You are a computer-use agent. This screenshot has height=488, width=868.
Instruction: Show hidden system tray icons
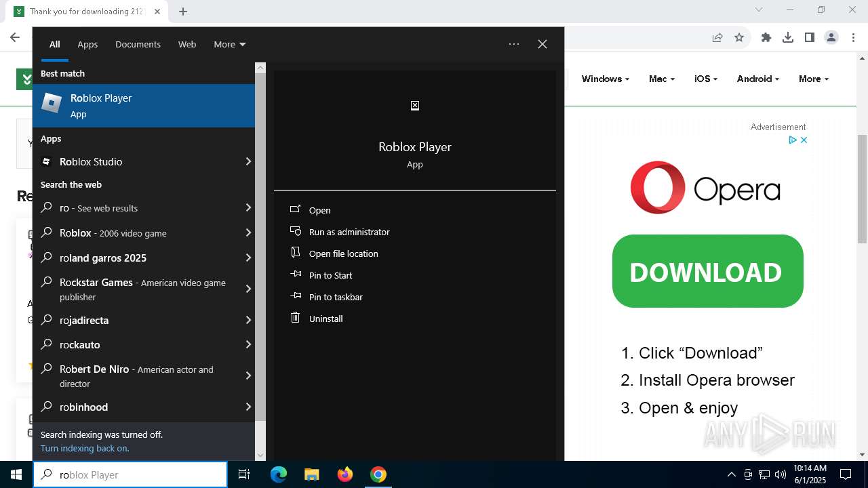[731, 474]
